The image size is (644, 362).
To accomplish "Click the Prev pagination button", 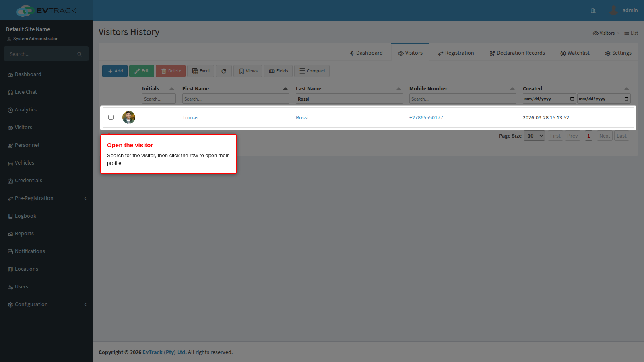I will [x=572, y=136].
